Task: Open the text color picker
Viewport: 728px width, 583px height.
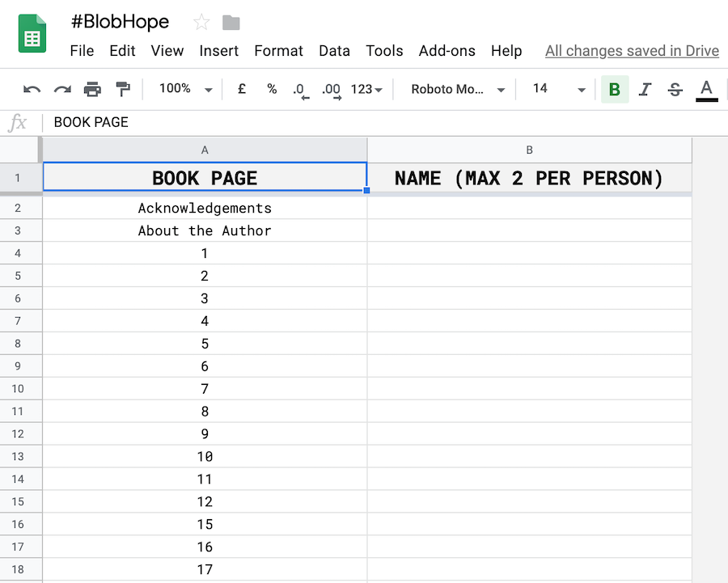Action: (x=706, y=89)
